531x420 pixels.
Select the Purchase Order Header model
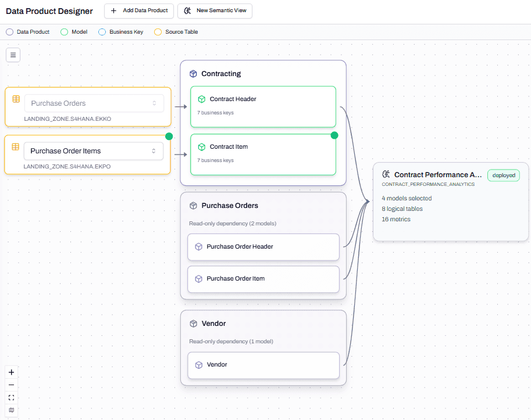(x=263, y=247)
